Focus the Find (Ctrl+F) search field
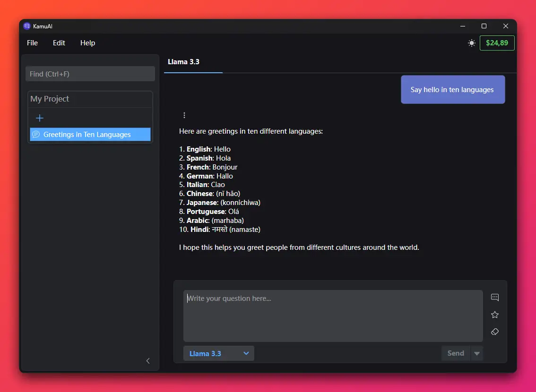Image resolution: width=536 pixels, height=392 pixels. pyautogui.click(x=90, y=74)
